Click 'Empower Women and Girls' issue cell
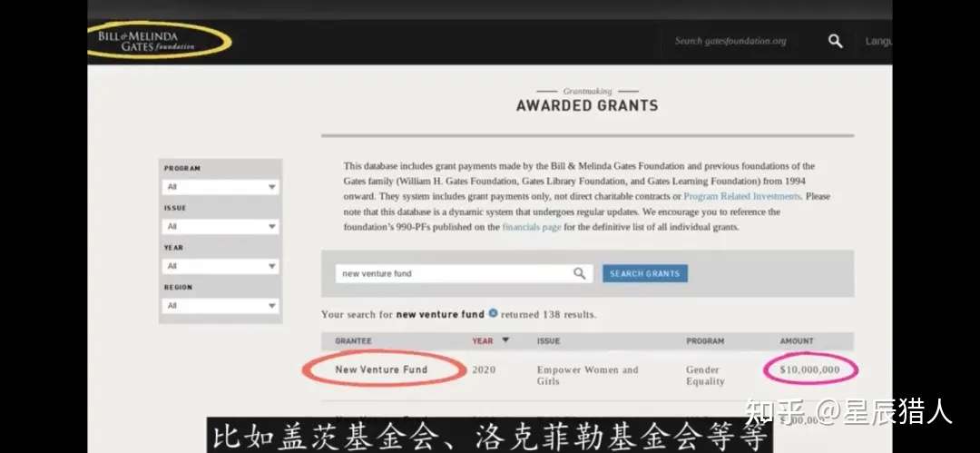The image size is (980, 453). tap(587, 376)
